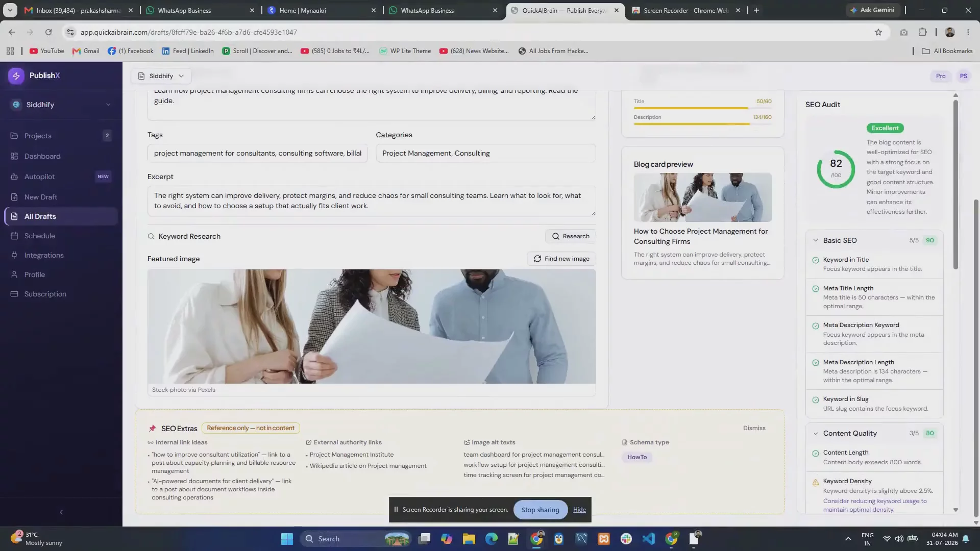This screenshot has height=551, width=980.
Task: Reload the page with refresh icon
Action: click(48, 32)
